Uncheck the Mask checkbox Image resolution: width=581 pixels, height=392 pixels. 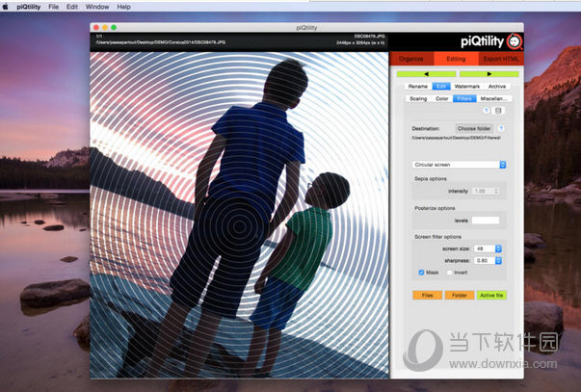point(421,273)
